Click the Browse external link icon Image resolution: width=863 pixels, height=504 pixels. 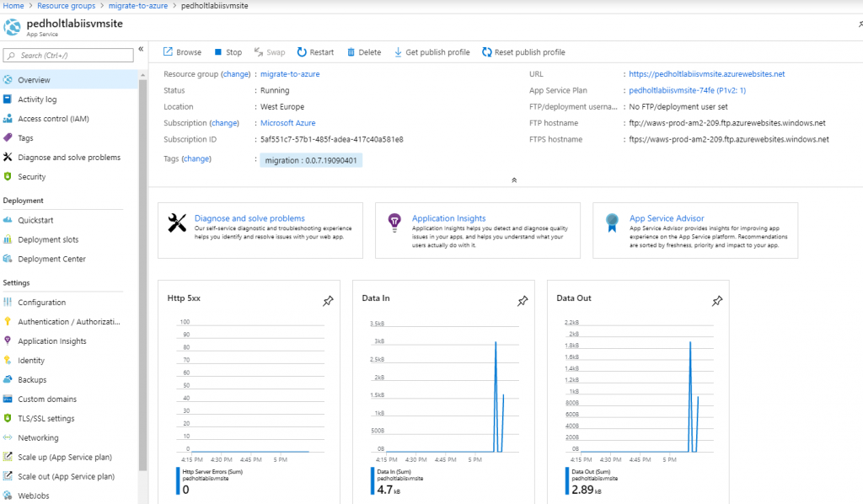[x=168, y=51]
